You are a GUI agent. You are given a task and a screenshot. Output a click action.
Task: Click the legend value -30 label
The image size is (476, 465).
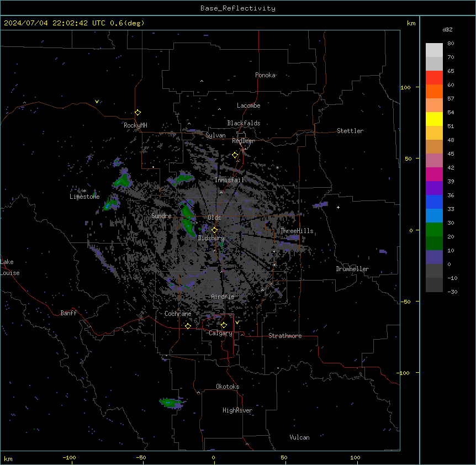452,292
